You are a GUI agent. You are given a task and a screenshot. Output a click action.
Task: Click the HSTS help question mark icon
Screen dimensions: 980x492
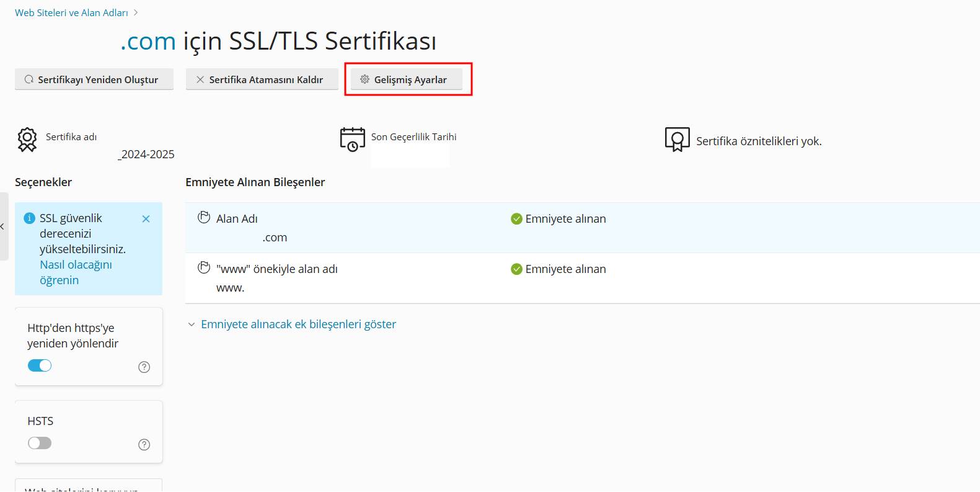144,444
